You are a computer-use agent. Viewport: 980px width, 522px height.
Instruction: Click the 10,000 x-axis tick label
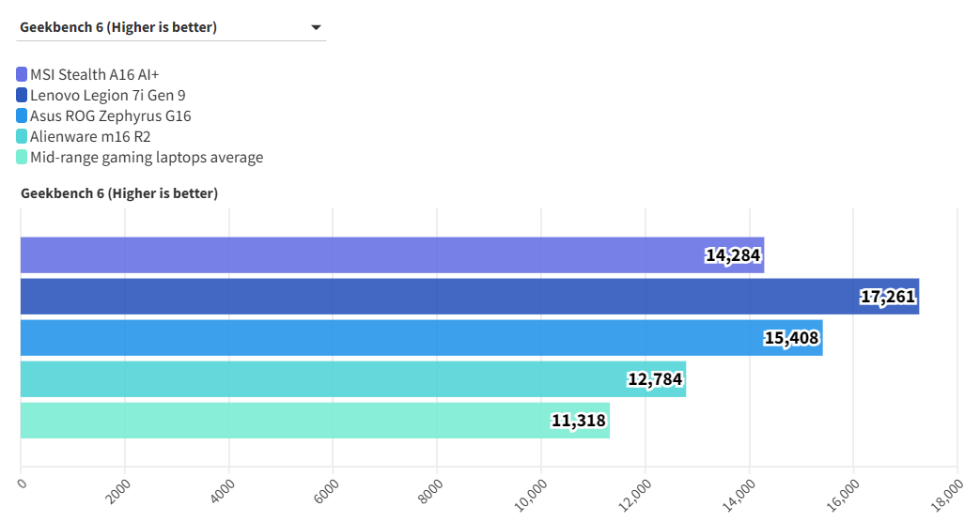point(531,495)
